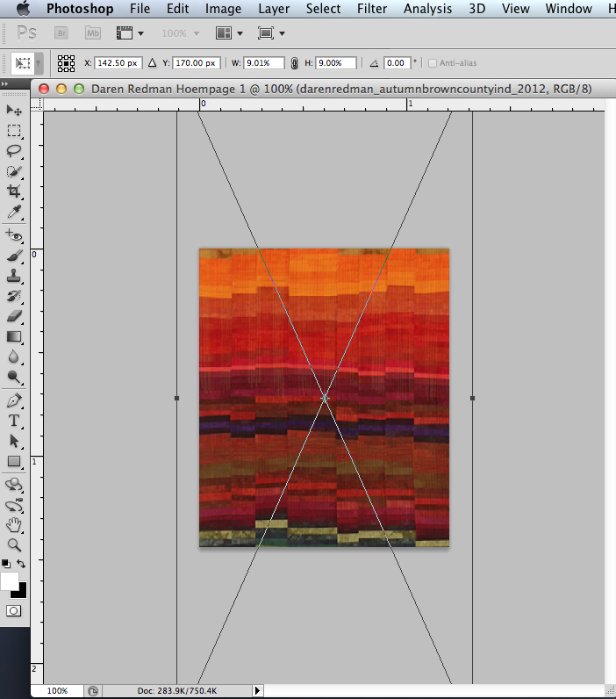Open the View menu

pos(516,9)
